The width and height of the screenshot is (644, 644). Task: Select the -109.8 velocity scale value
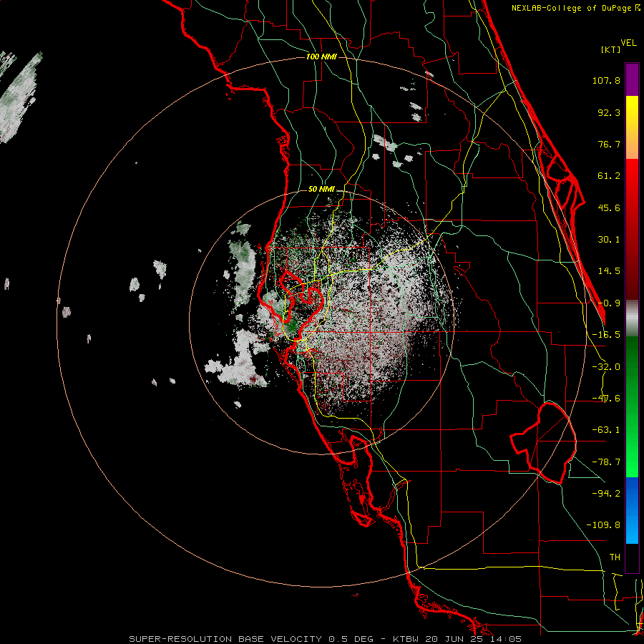point(603,525)
